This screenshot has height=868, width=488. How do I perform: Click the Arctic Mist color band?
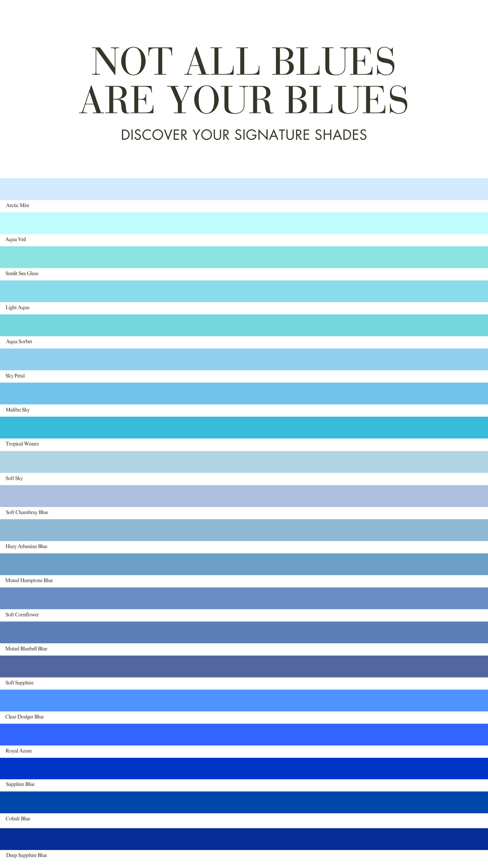pos(244,189)
